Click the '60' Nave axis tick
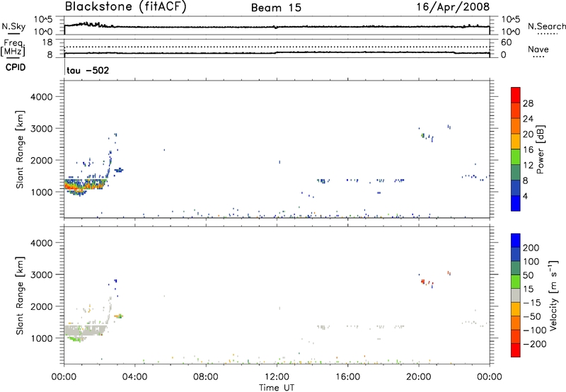Image resolution: width=566 pixels, height=392 pixels. (x=506, y=42)
